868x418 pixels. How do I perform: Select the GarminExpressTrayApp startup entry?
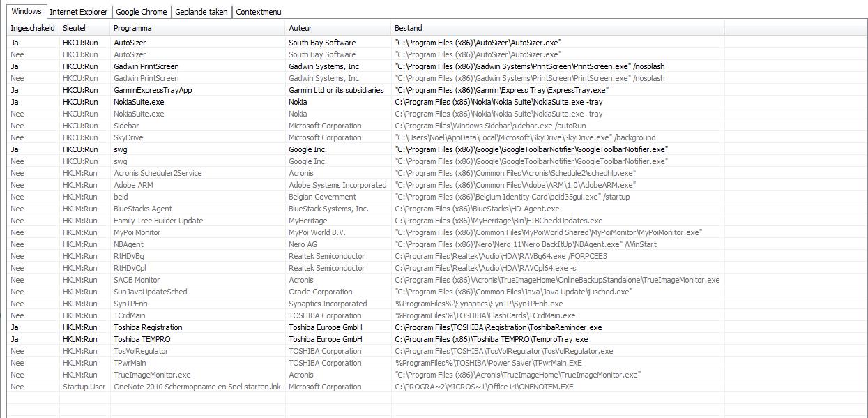153,90
